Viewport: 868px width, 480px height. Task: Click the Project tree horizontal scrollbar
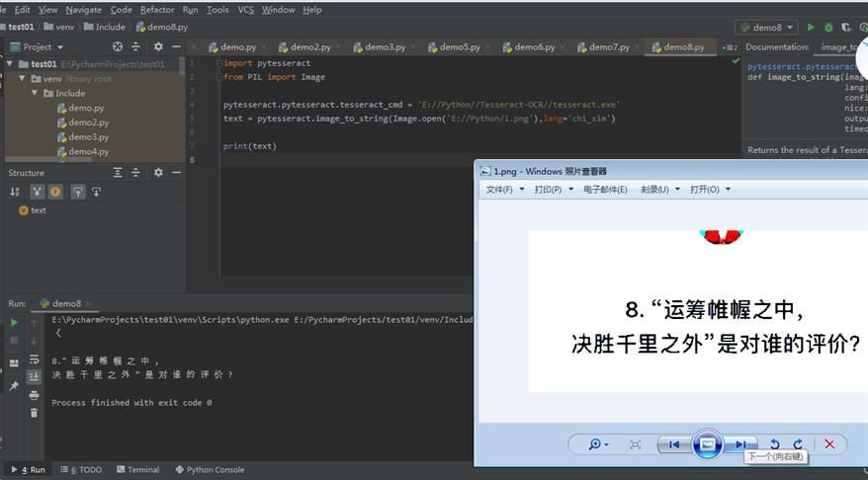point(48,160)
